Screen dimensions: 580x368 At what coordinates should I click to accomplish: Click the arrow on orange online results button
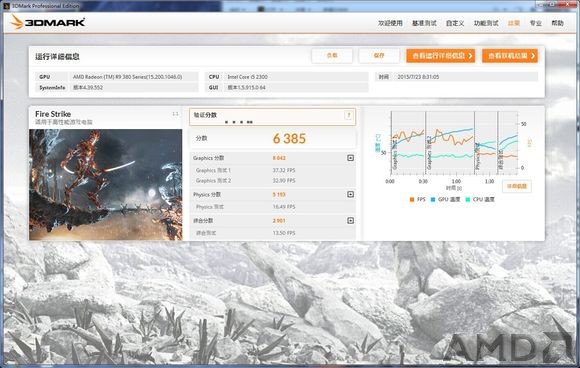click(x=533, y=56)
